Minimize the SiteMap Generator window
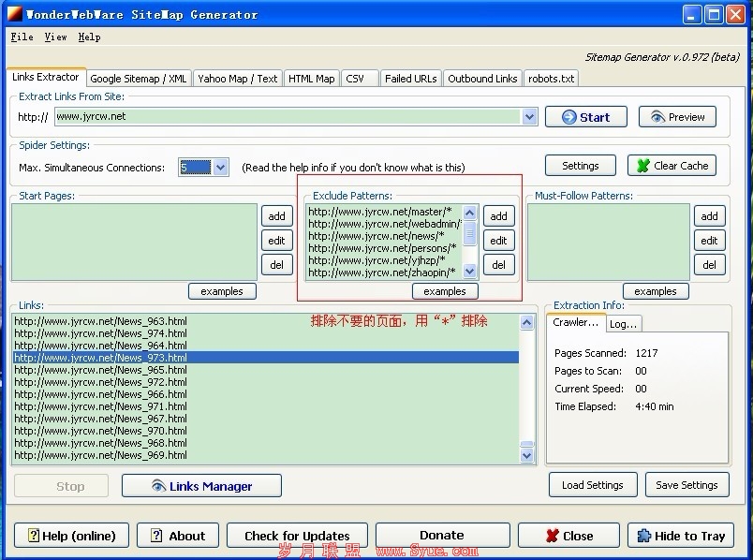Image resolution: width=753 pixels, height=560 pixels. (691, 15)
